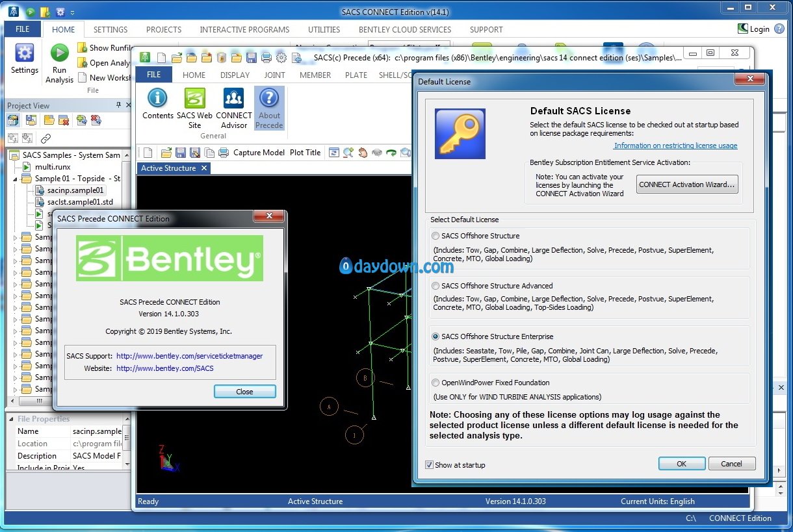Launch CONNECT Advisor in Precede
The width and height of the screenshot is (793, 532).
click(x=234, y=108)
